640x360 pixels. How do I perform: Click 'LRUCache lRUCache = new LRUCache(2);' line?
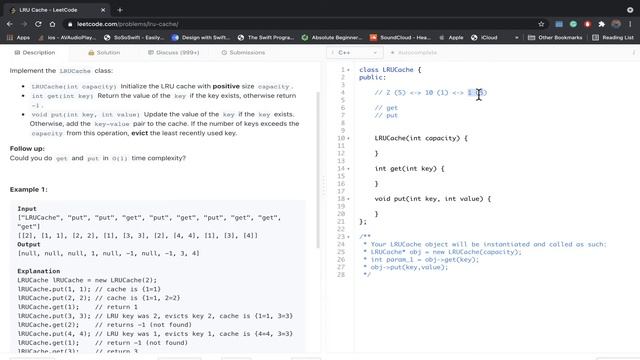87,280
